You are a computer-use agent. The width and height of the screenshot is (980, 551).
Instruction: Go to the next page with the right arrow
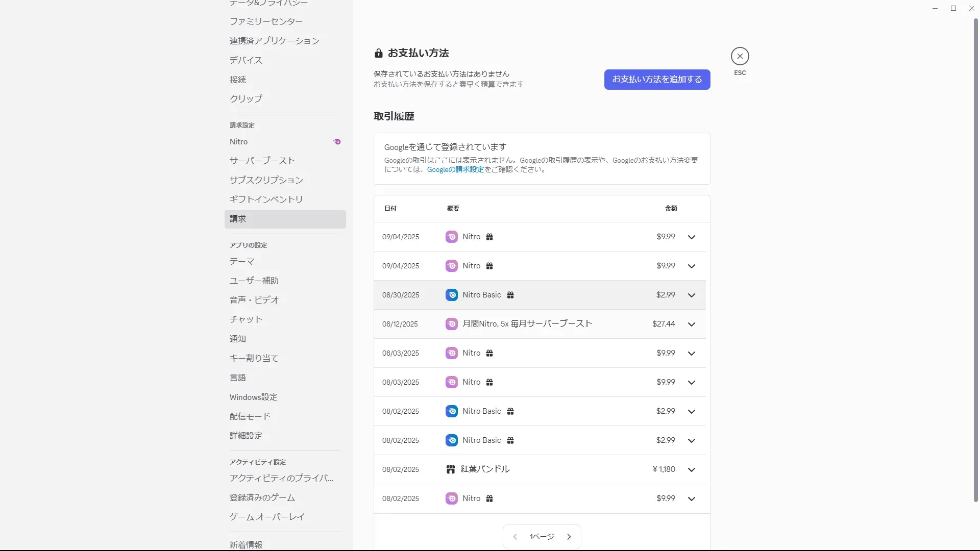(x=569, y=537)
